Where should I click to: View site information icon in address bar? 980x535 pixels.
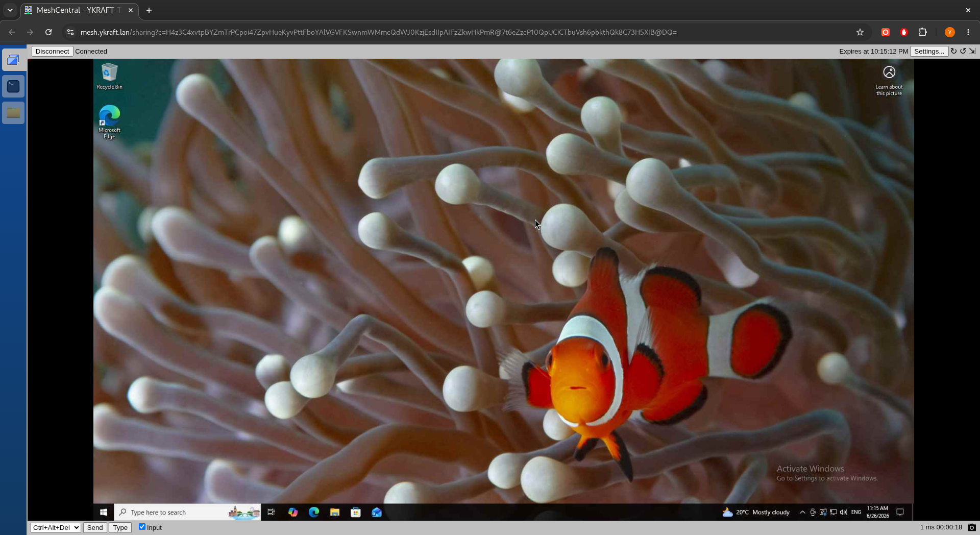pos(70,32)
